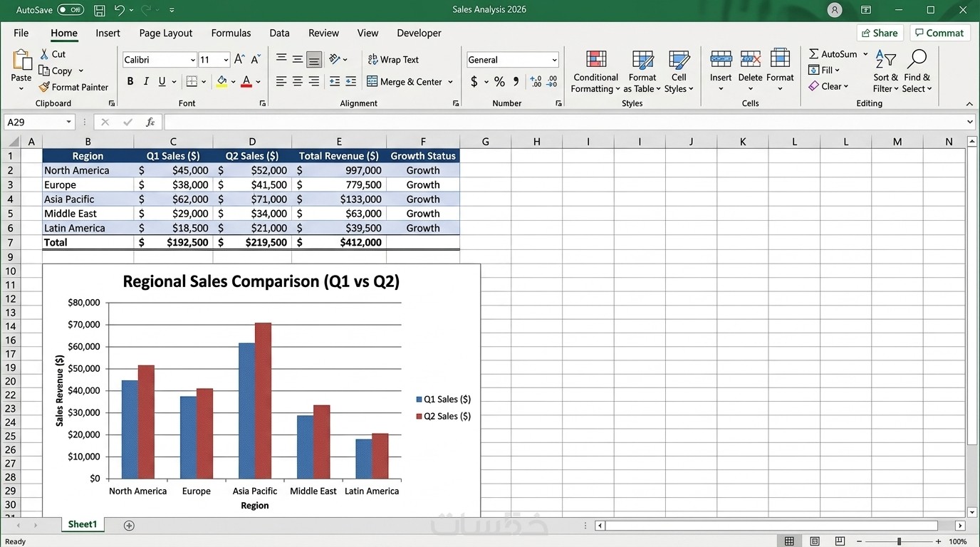Increase the cell indent
This screenshot has height=547, width=980.
click(x=350, y=82)
